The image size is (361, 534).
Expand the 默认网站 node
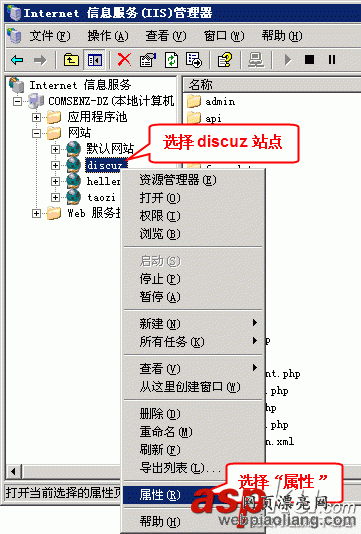tap(55, 149)
